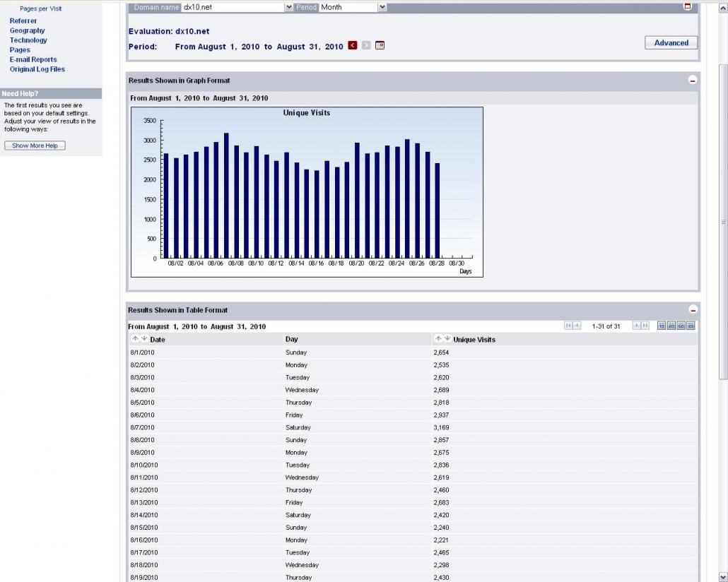
Task: Collapse the graph format results panel
Action: click(693, 81)
